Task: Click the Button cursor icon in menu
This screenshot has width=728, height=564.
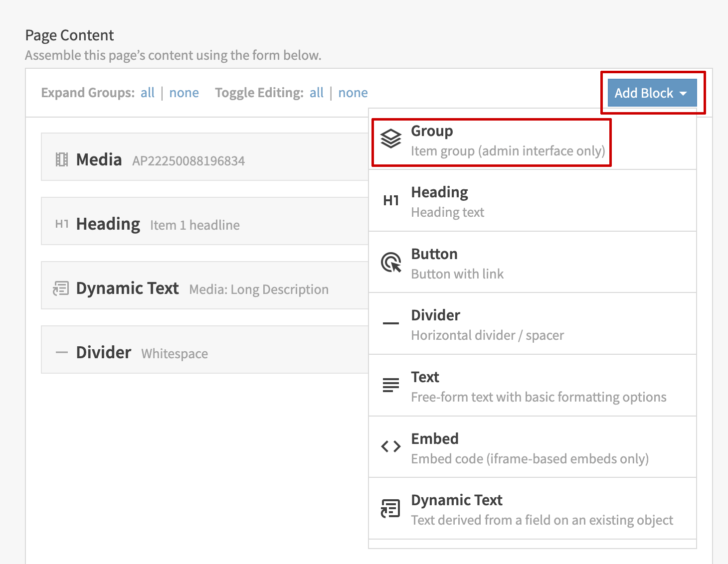Action: tap(390, 262)
